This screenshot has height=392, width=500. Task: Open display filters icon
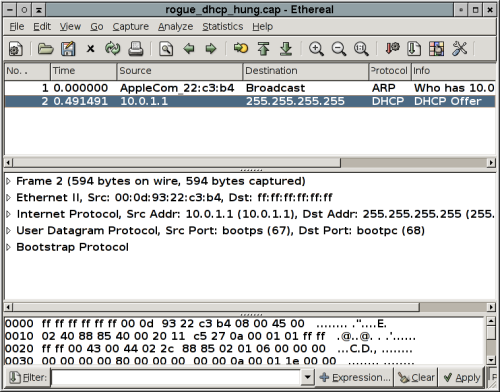pos(414,49)
